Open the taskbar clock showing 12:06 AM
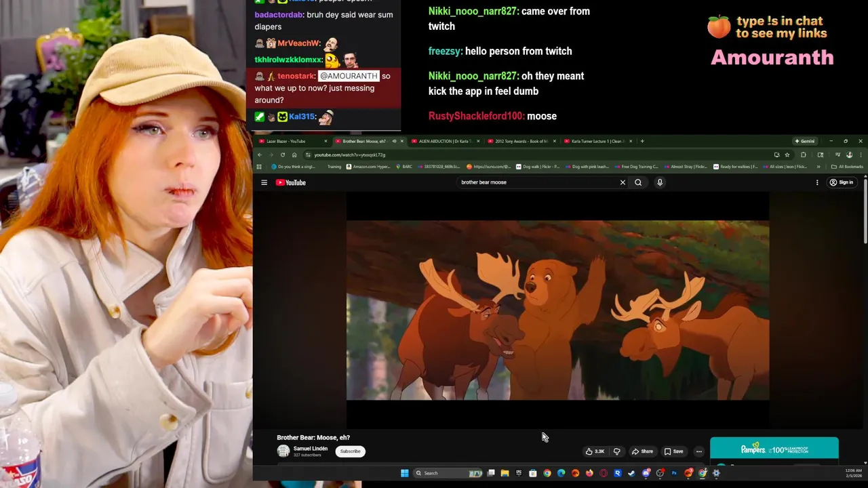Viewport: 868px width, 488px height. coord(853,473)
